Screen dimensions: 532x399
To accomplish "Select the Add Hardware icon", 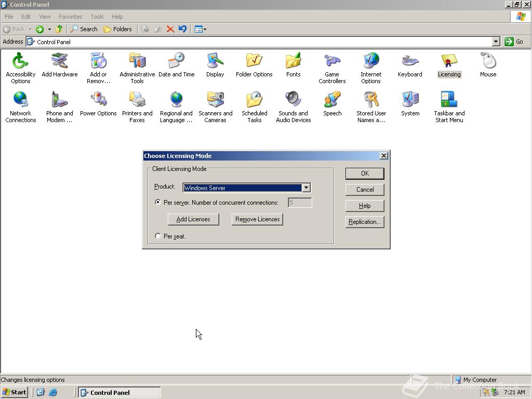I will click(59, 64).
